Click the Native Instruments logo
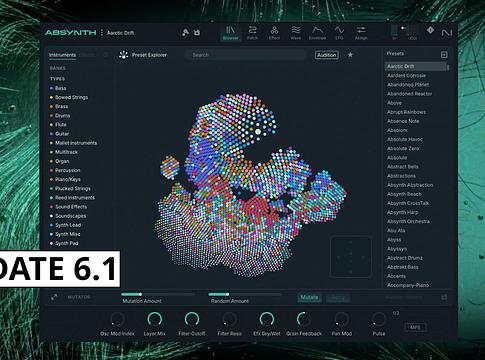The height and width of the screenshot is (360, 485). (447, 32)
